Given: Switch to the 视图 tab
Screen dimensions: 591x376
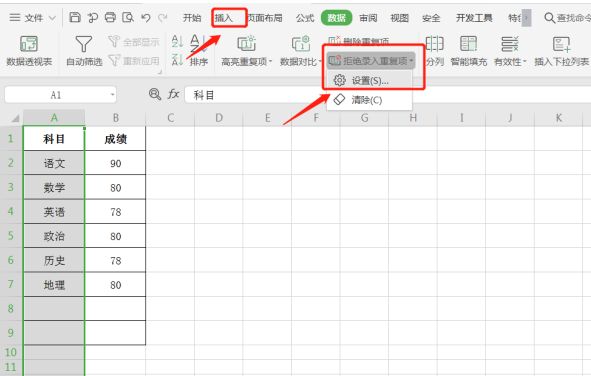Looking at the screenshot, I should point(400,18).
